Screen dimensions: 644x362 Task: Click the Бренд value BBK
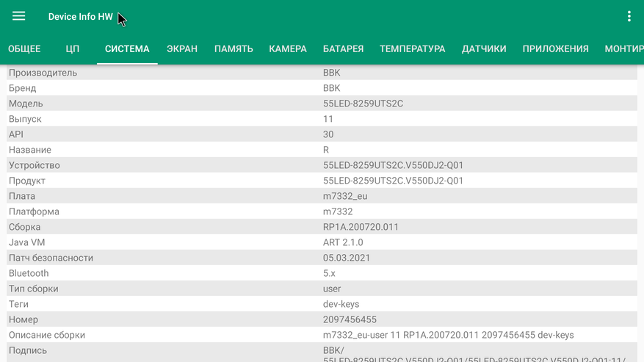pos(331,88)
